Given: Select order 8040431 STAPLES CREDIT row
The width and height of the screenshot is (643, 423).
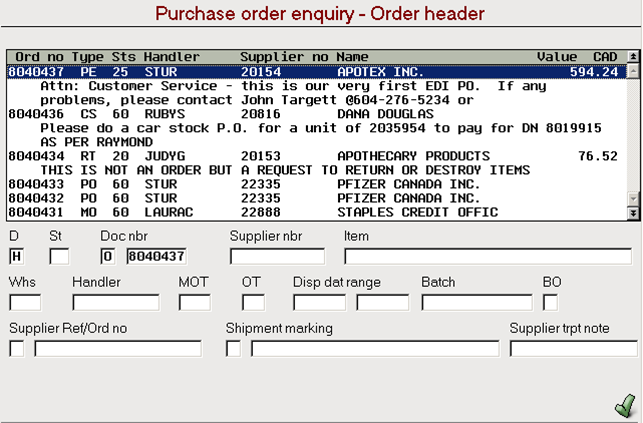Looking at the screenshot, I should (317, 212).
